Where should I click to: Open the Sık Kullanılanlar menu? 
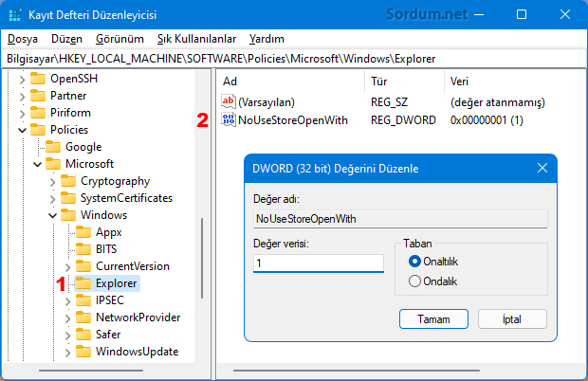point(196,39)
